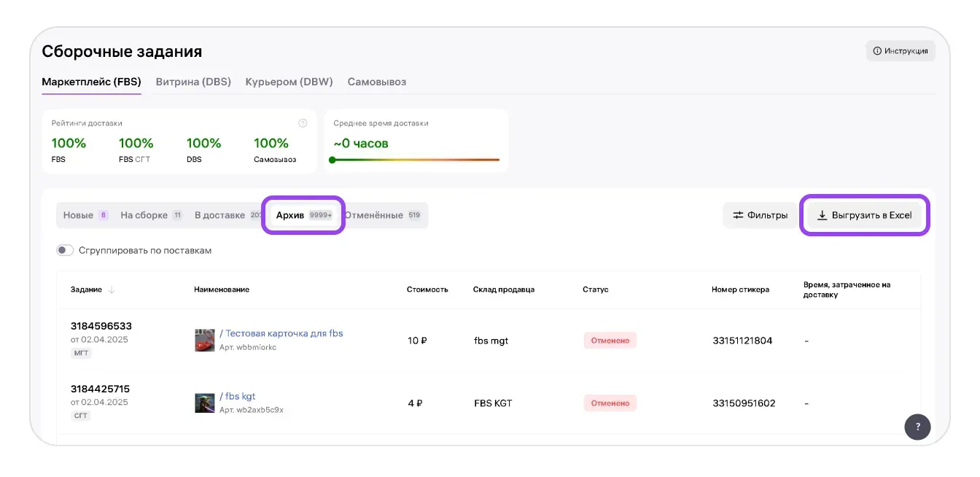Click the green dot on delivery time slider
The width and height of the screenshot is (980, 477).
(x=332, y=160)
